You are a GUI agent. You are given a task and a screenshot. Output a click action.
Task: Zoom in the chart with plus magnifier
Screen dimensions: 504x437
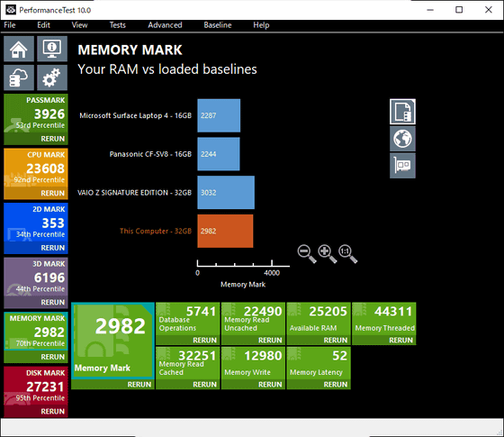(328, 253)
